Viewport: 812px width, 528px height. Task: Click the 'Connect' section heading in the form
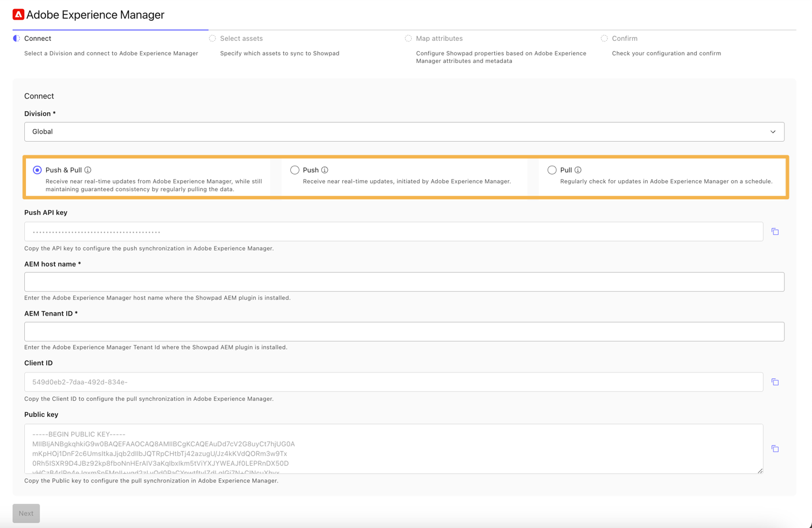coord(39,96)
